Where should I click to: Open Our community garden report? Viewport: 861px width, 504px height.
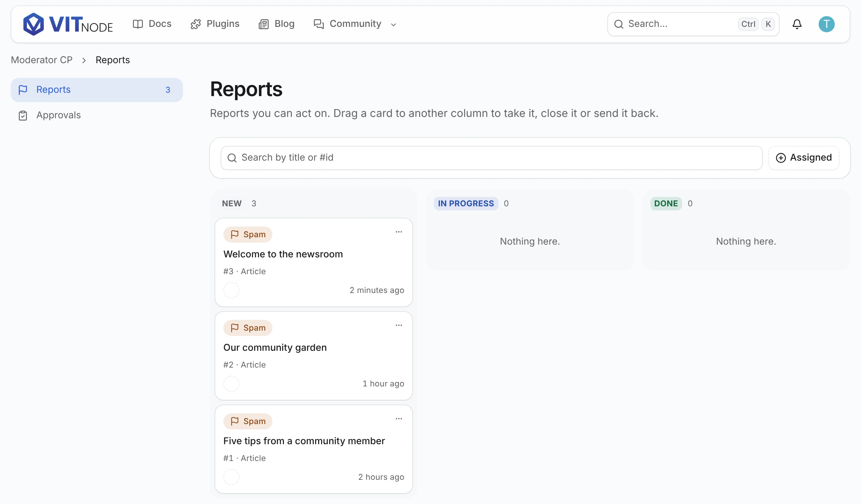click(x=275, y=348)
